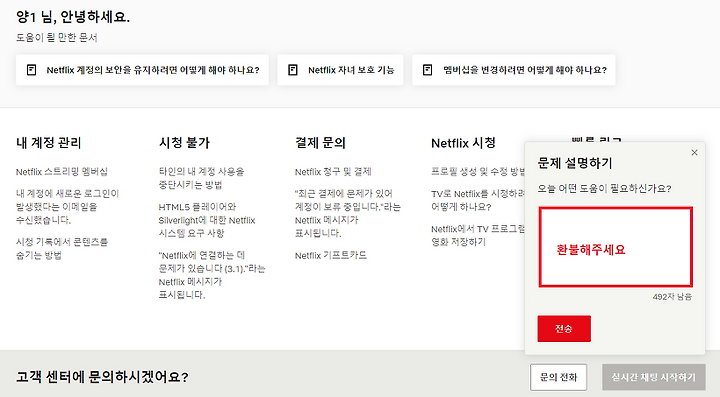
Task: Open link 타인의 내 계정 사용을 중단시키는 방법
Action: pyautogui.click(x=202, y=178)
